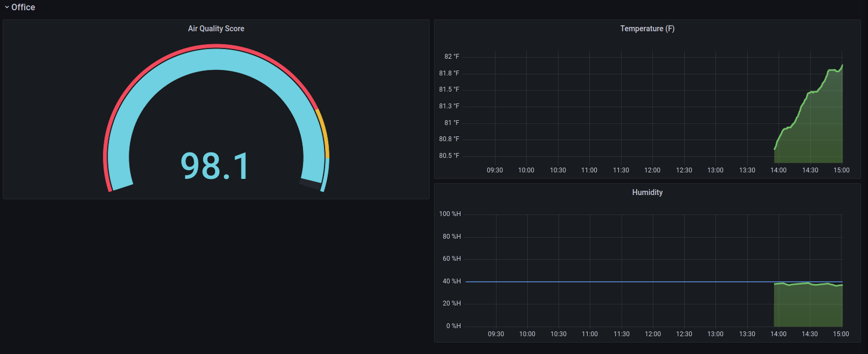Click 14:30 on the Temperature time axis

810,170
